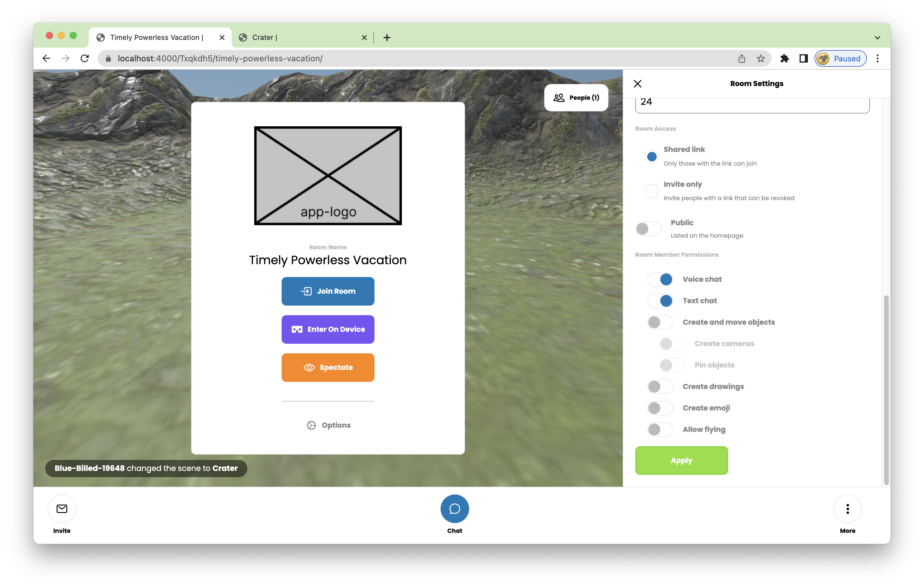Click the Timely Powerless Vacation room name
This screenshot has width=924, height=588.
point(328,260)
